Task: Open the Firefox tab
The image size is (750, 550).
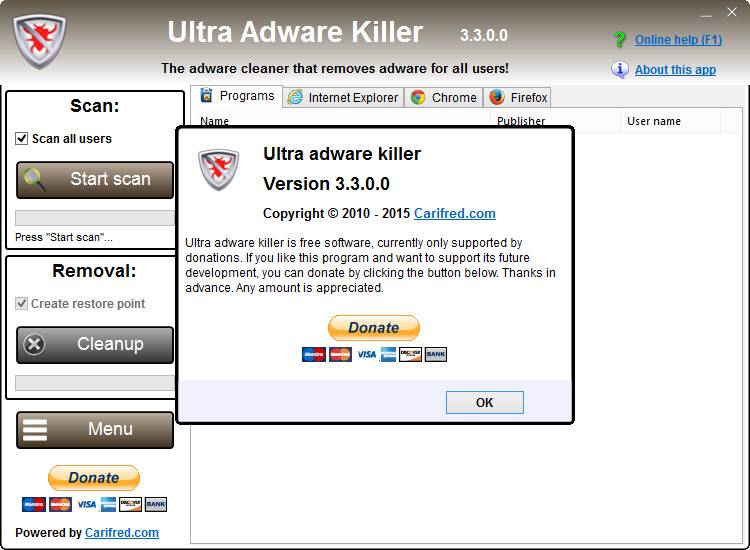Action: pyautogui.click(x=517, y=98)
